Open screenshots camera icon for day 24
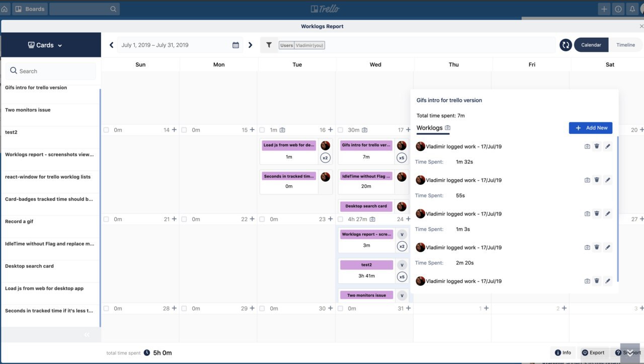Screen dimensions: 644x364 (372, 219)
